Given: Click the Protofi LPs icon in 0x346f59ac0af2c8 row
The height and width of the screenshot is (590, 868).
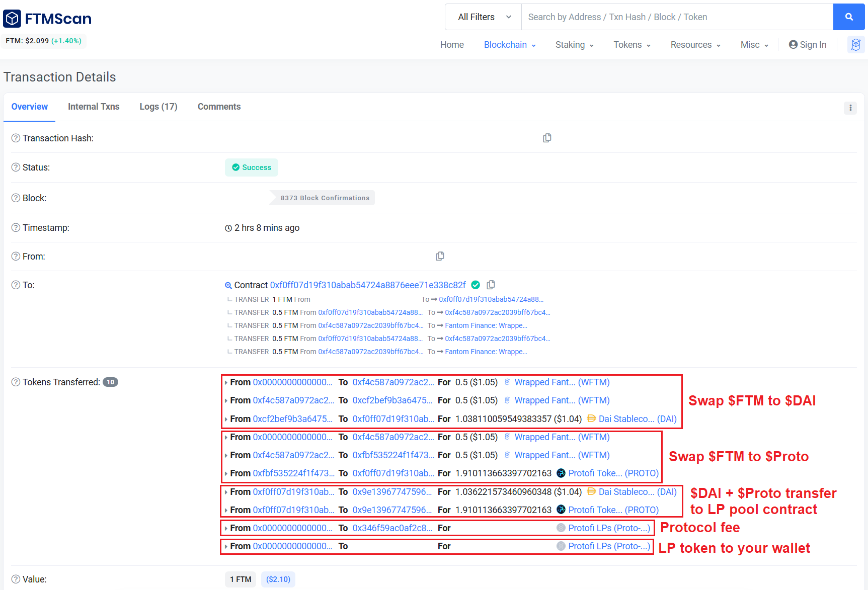Looking at the screenshot, I should (x=561, y=528).
